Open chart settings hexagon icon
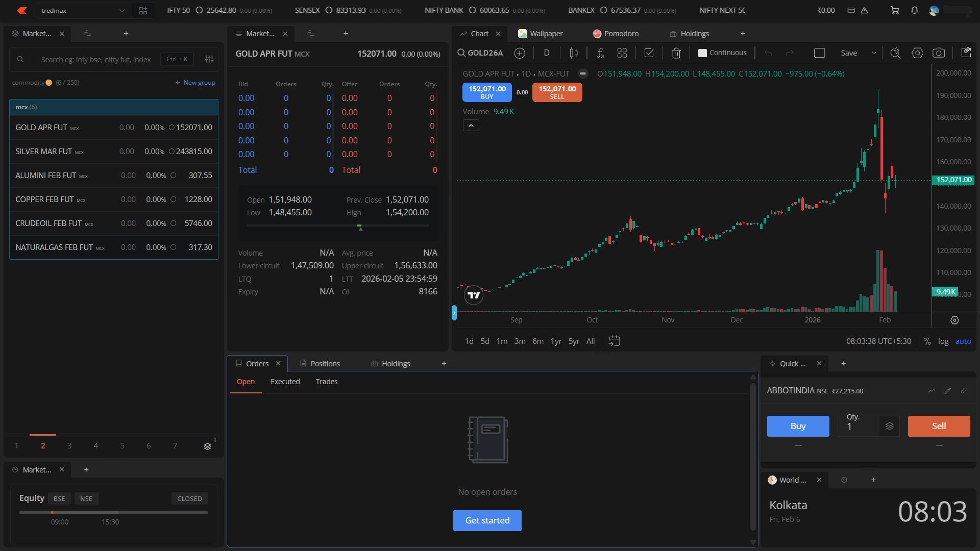Viewport: 980px width, 551px height. (x=917, y=53)
